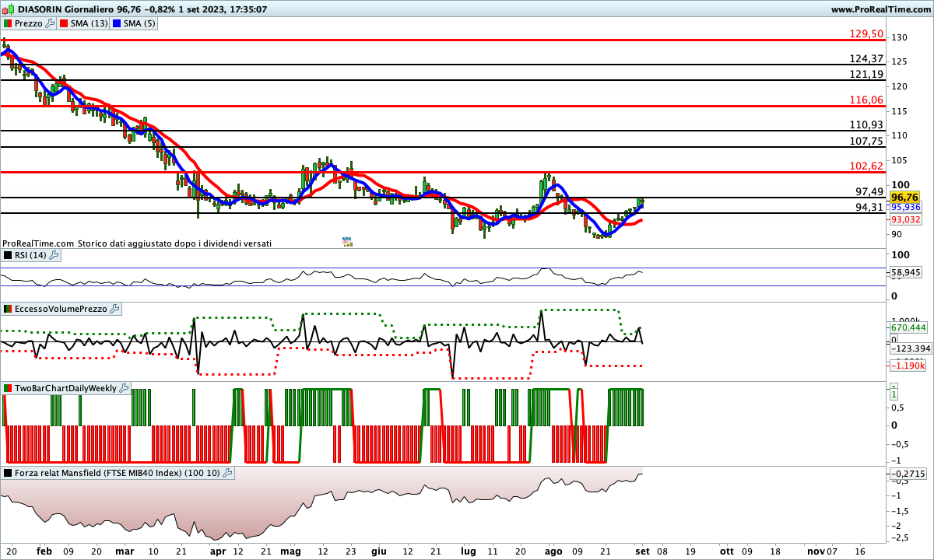This screenshot has height=560, width=934.
Task: Click the set label on time axis
Action: point(644,551)
